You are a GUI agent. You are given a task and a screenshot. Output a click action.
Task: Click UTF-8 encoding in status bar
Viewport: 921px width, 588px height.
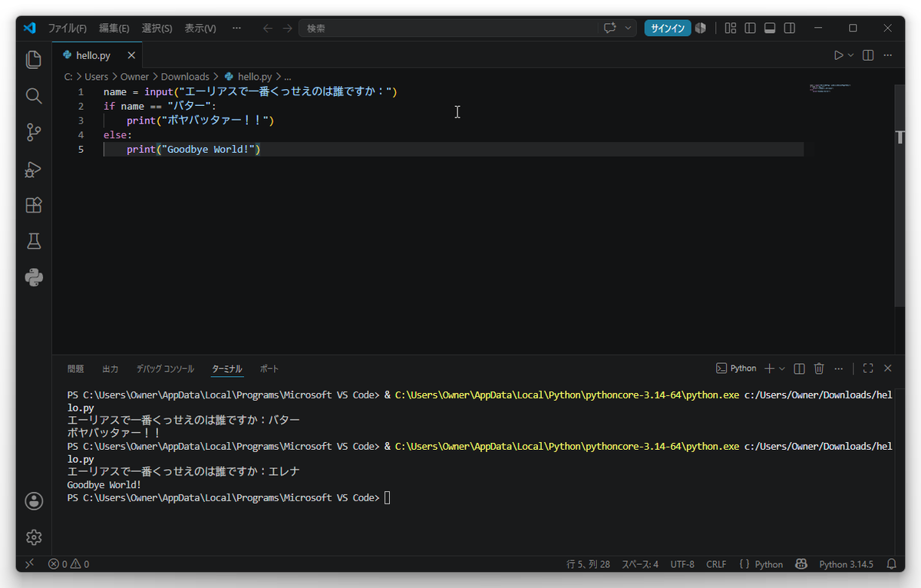pyautogui.click(x=682, y=564)
